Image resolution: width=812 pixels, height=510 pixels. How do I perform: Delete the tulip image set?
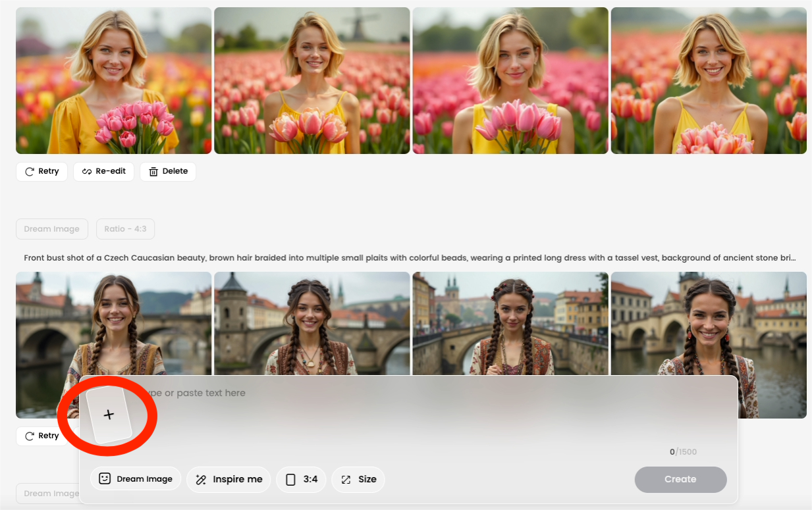168,172
